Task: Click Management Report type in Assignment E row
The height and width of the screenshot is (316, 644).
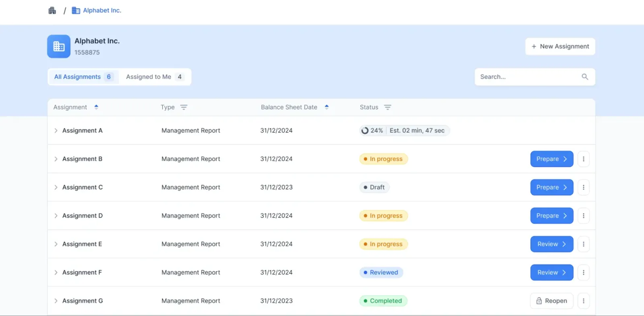Action: click(191, 244)
